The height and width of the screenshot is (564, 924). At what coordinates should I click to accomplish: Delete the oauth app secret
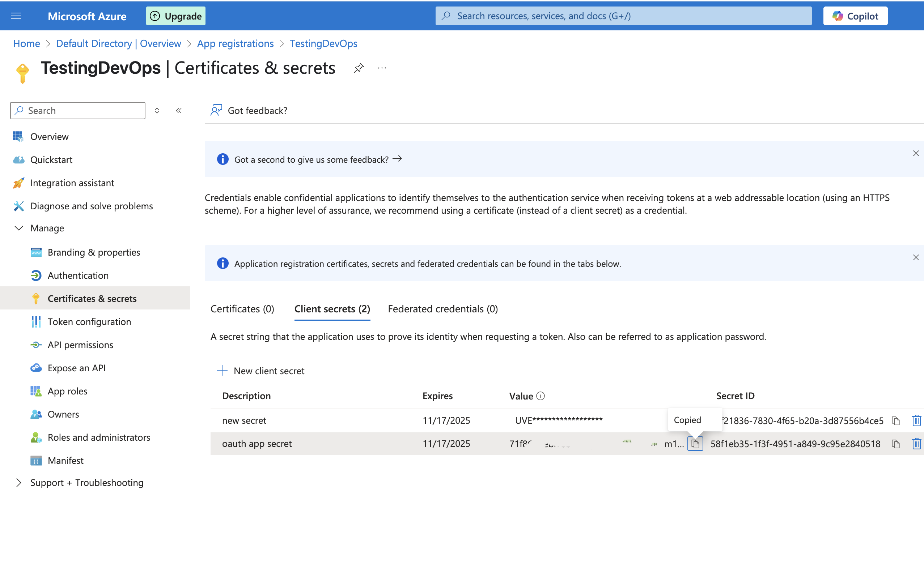coord(916,444)
